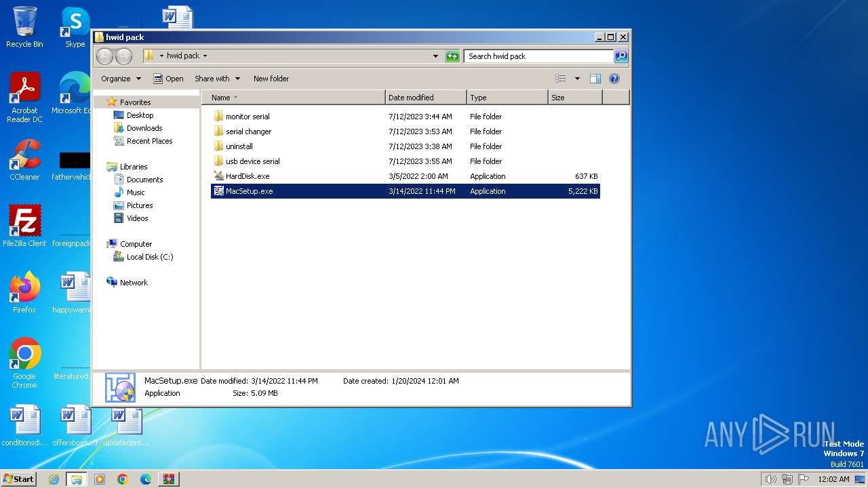This screenshot has height=488, width=868.
Task: Sort by the Size column header
Action: tap(575, 98)
